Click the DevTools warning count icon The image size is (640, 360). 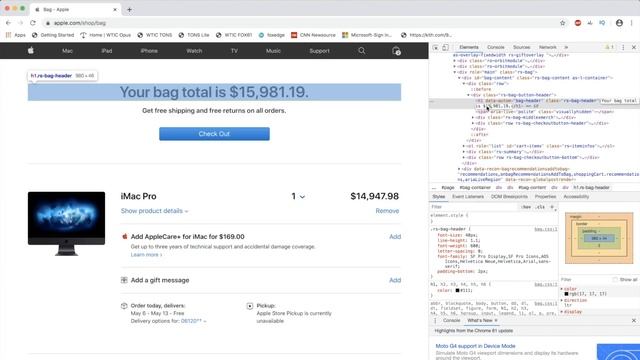point(609,47)
